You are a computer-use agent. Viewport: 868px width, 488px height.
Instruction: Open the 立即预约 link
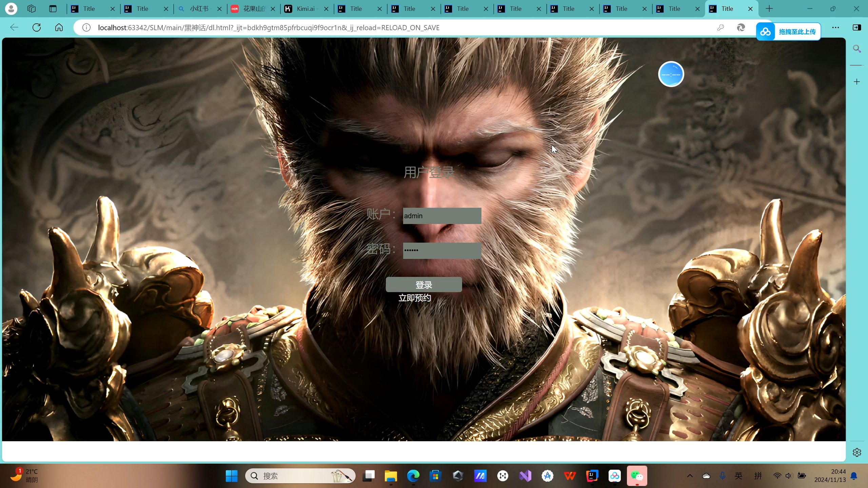tap(415, 298)
